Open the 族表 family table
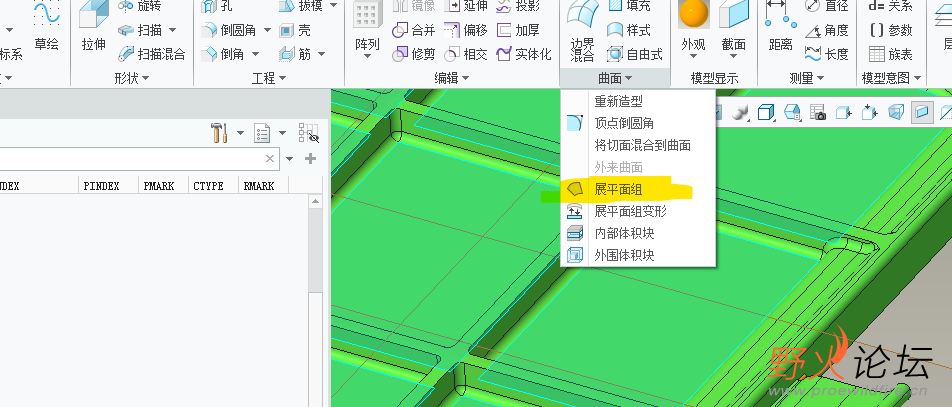The image size is (952, 407). click(891, 54)
